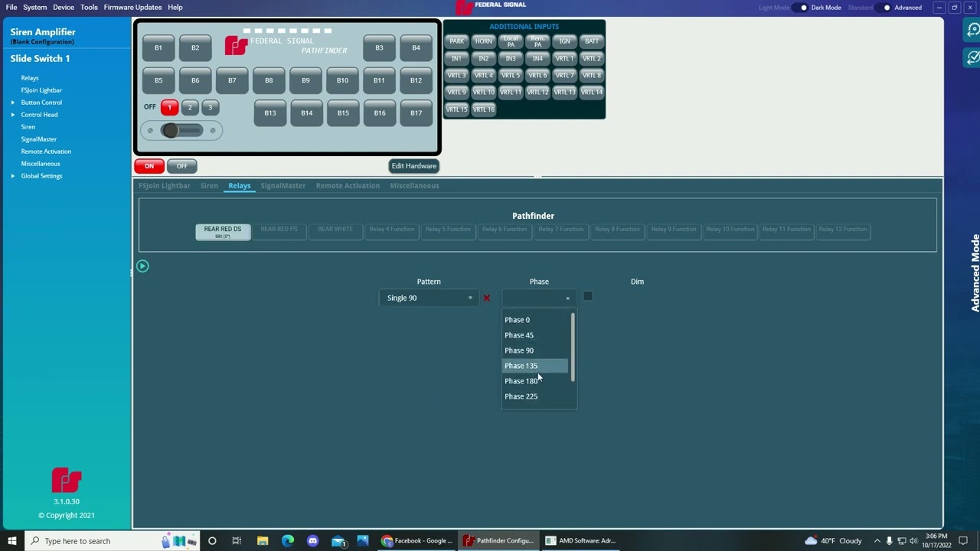Open the File menu
The height and width of the screenshot is (551, 980).
[x=11, y=8]
